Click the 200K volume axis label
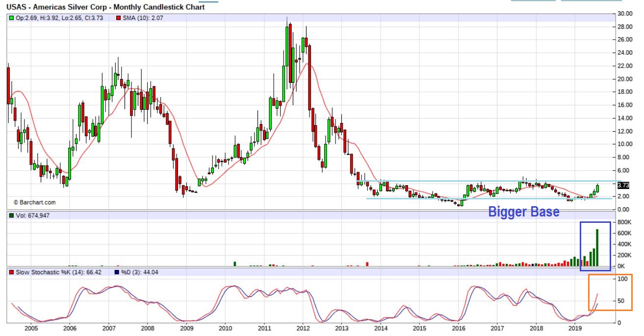The width and height of the screenshot is (644, 336). [623, 255]
